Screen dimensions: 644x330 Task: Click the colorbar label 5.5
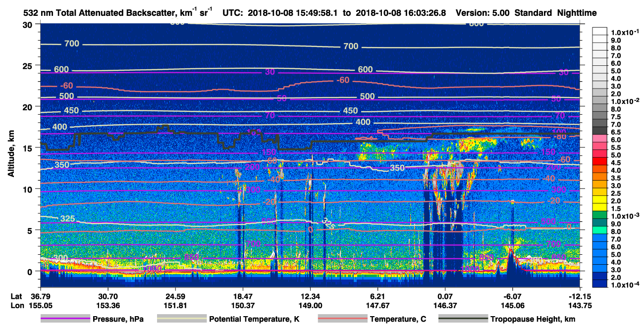click(615, 147)
